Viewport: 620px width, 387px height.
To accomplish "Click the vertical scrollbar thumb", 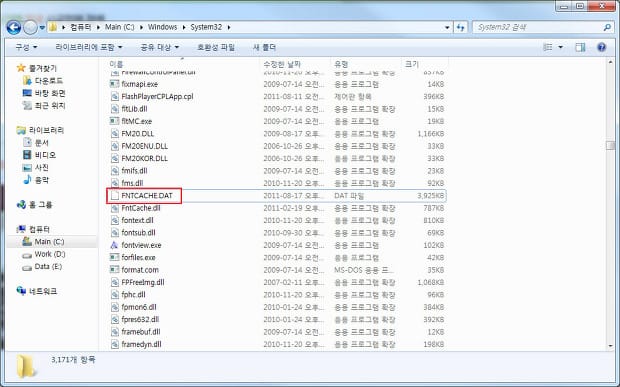I will point(611,146).
